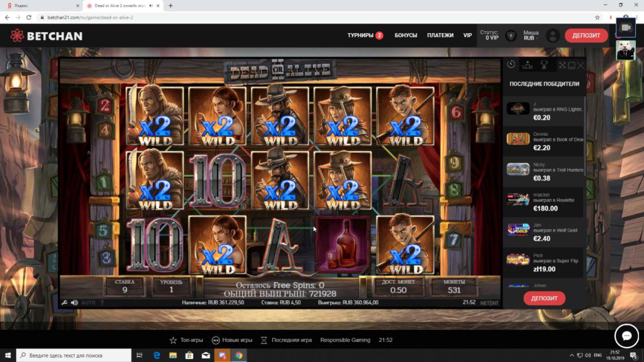This screenshot has width=644, height=362.
Task: Switch to the Яндекс browser tab
Action: tap(42, 6)
